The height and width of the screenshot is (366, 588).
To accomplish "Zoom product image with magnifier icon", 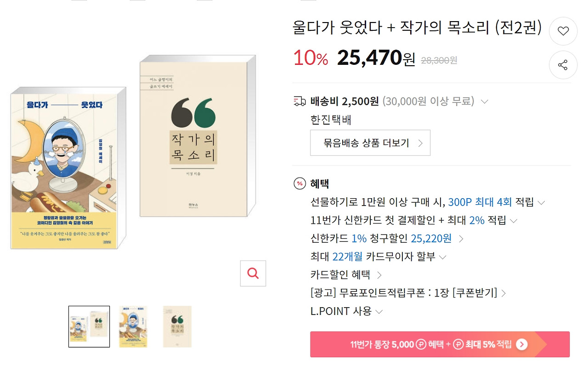I will pyautogui.click(x=253, y=273).
